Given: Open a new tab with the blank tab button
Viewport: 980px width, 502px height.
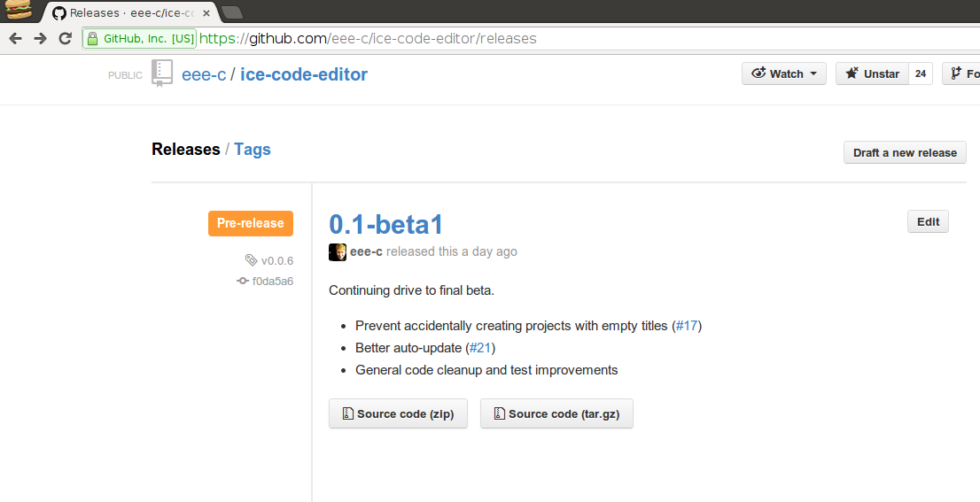Looking at the screenshot, I should [x=232, y=12].
